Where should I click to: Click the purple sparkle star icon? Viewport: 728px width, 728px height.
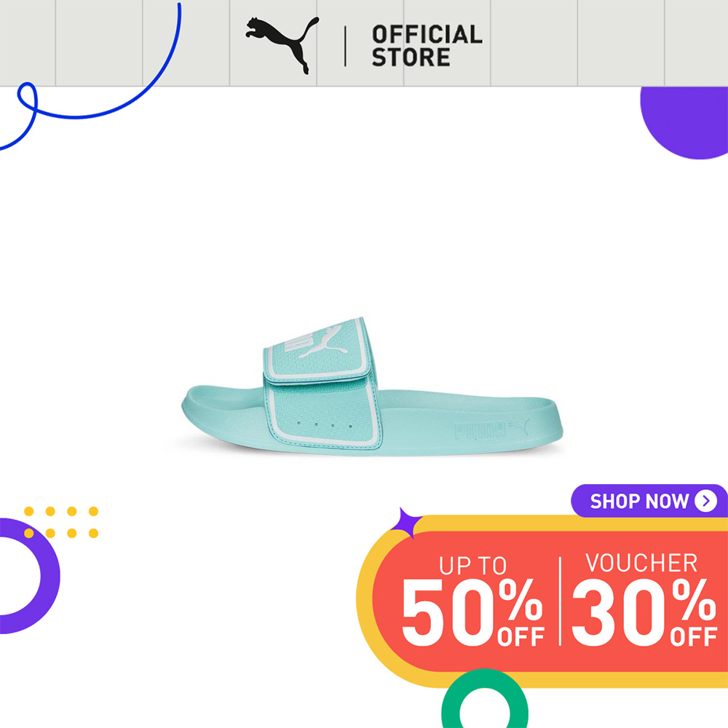coord(405,522)
